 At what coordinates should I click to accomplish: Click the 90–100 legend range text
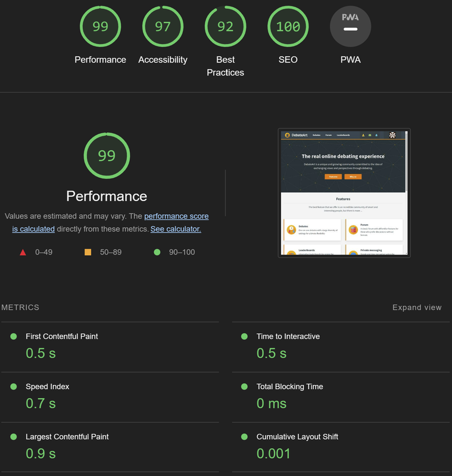pos(182,252)
